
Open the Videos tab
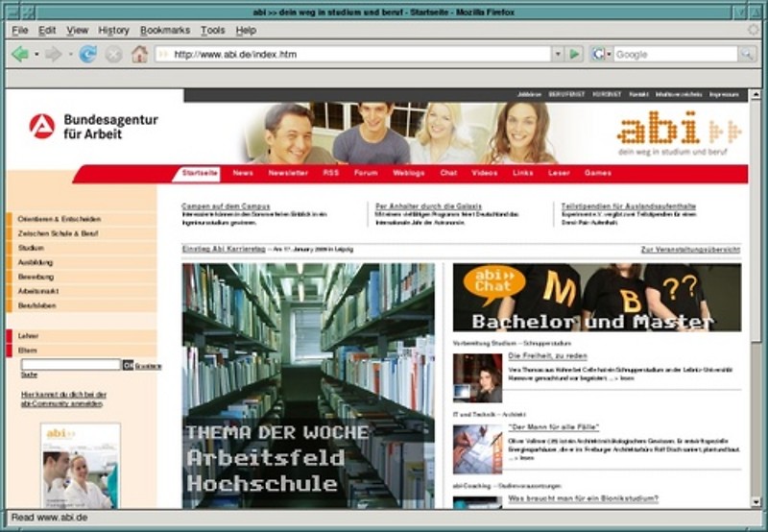(x=485, y=173)
